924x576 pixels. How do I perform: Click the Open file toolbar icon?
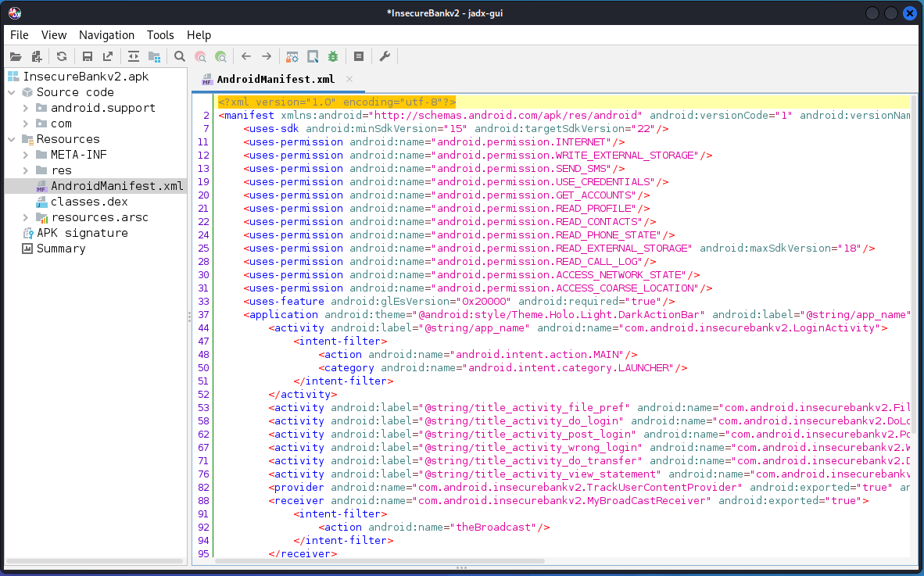click(x=16, y=56)
